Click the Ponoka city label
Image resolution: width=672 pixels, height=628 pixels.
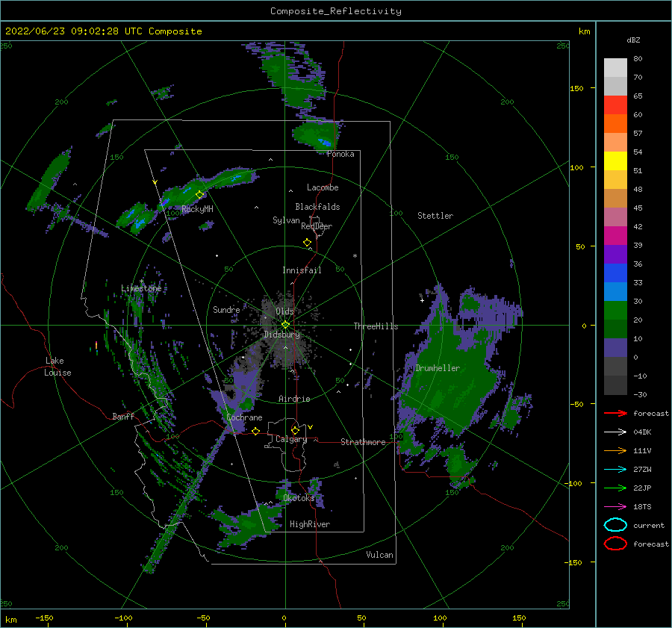point(340,154)
